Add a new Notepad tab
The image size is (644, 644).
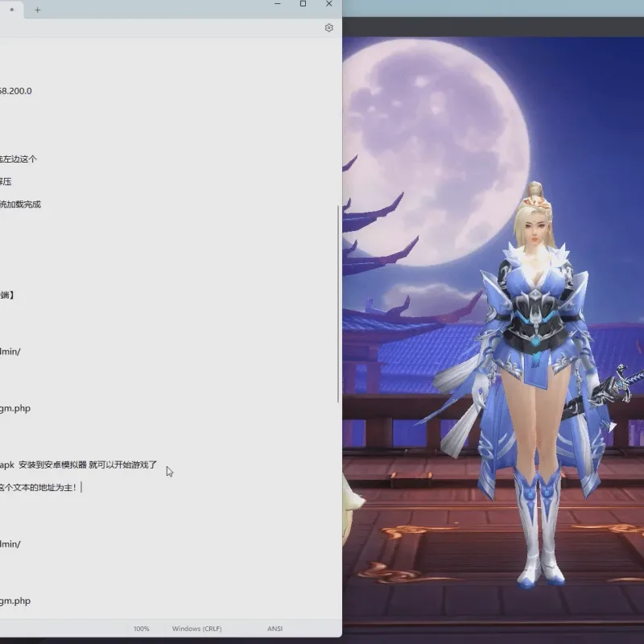click(x=37, y=10)
